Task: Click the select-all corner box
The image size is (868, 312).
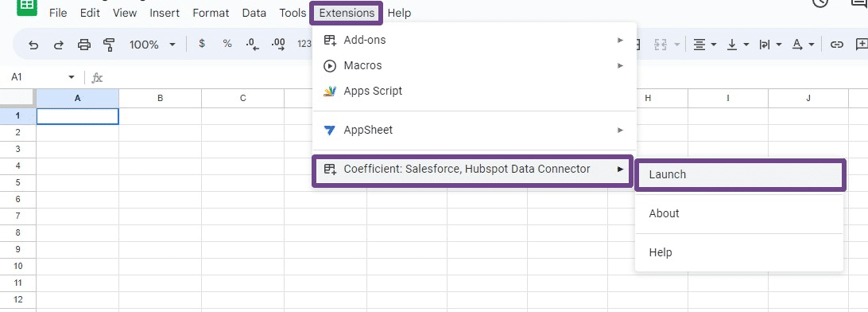Action: (x=18, y=98)
